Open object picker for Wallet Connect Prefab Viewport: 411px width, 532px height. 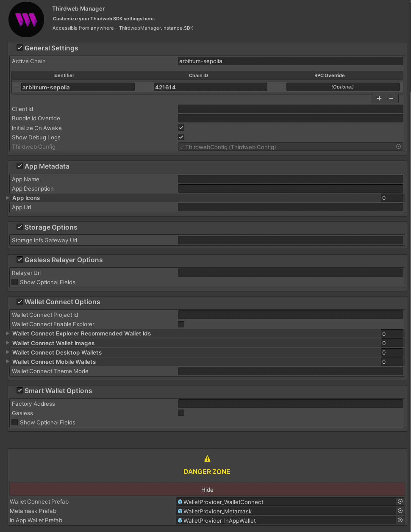click(400, 502)
